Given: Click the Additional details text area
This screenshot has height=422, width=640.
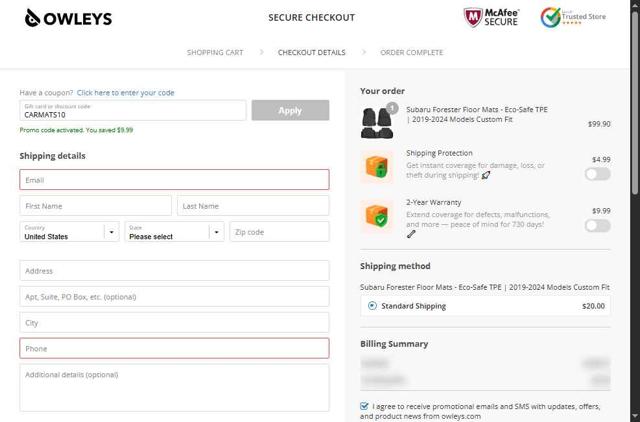Looking at the screenshot, I should coord(174,388).
